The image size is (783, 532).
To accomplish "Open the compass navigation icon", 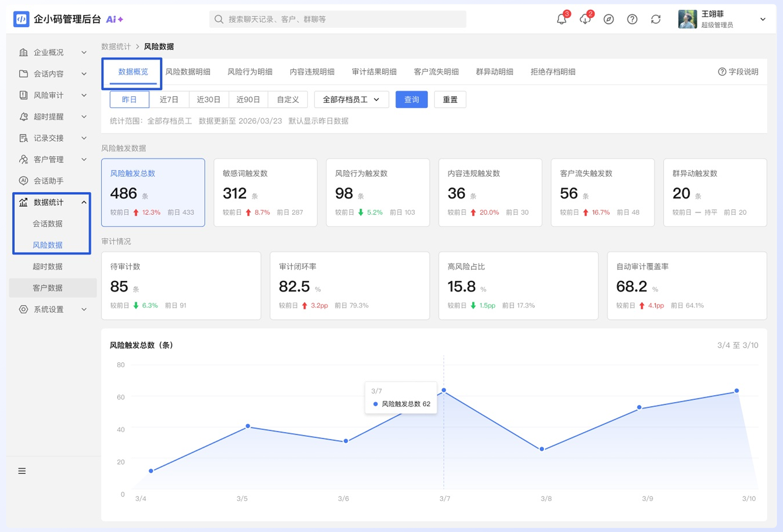I will click(608, 19).
